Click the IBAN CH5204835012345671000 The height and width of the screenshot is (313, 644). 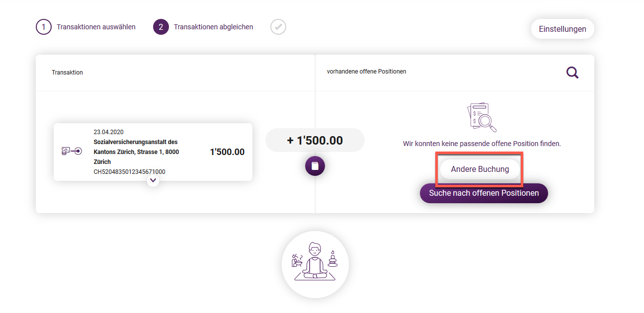(130, 172)
